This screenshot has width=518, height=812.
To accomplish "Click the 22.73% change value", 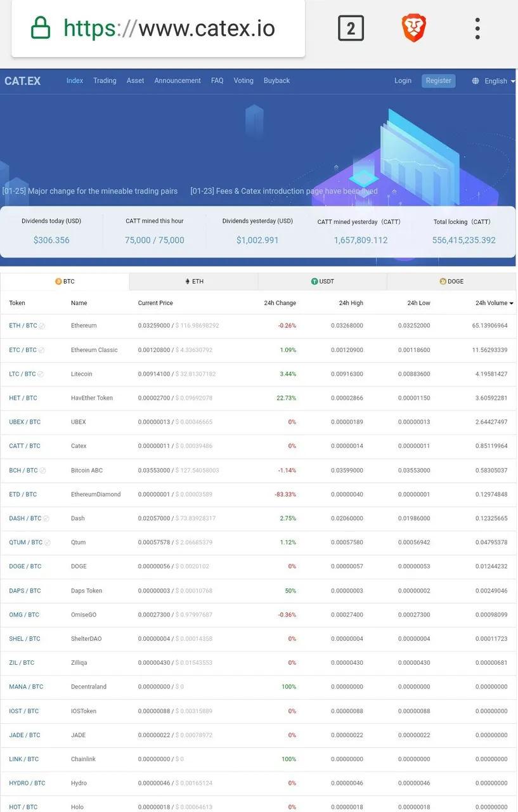I will [286, 398].
